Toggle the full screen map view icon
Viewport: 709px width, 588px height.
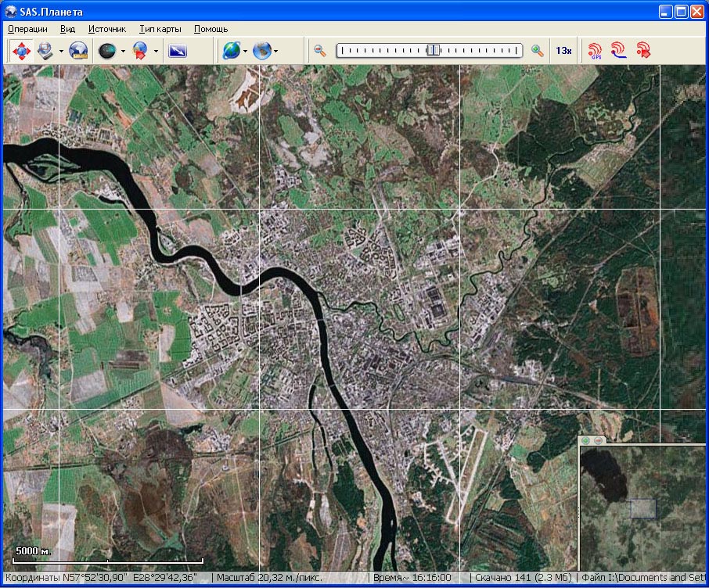pyautogui.click(x=178, y=51)
